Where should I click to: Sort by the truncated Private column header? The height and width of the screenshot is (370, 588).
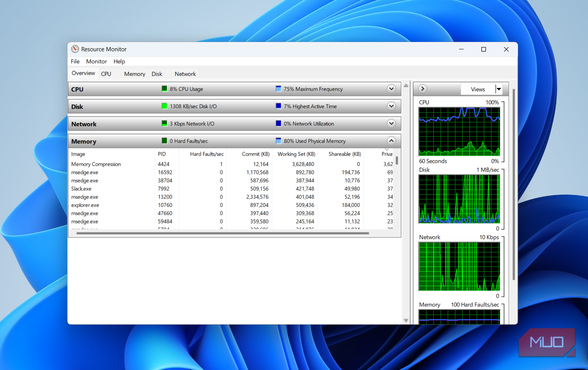point(387,154)
